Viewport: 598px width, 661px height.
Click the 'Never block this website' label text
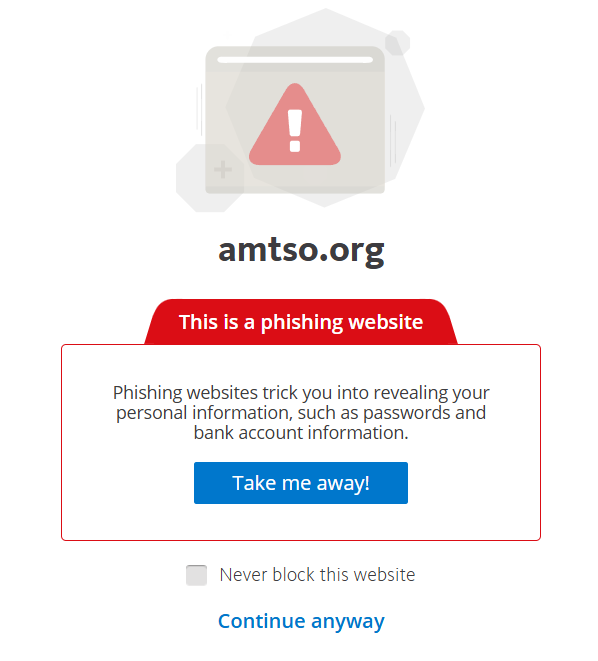pos(317,575)
